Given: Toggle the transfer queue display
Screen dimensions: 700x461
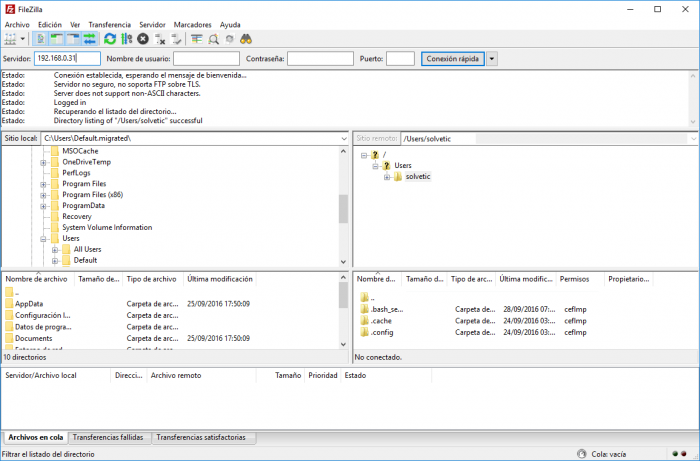Looking at the screenshot, I should tap(89, 39).
